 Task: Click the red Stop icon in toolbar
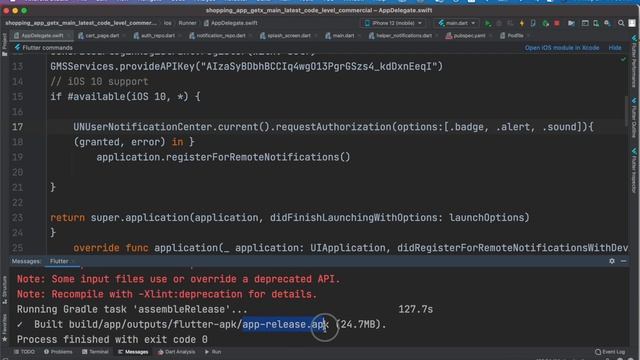pyautogui.click(x=557, y=23)
